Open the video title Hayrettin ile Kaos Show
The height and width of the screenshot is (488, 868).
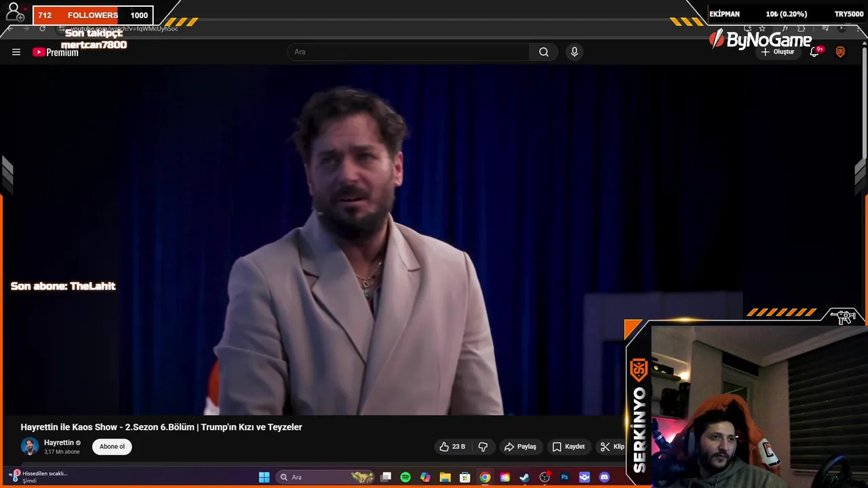(161, 427)
